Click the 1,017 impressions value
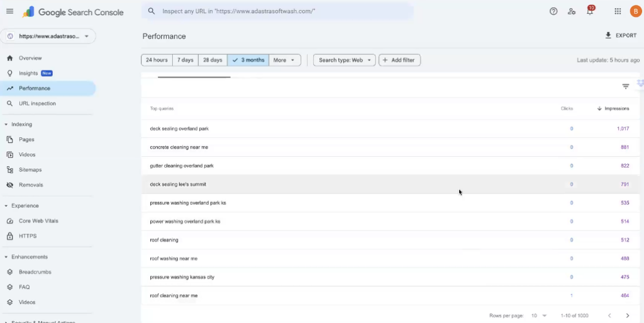This screenshot has height=323, width=644. coord(623,128)
